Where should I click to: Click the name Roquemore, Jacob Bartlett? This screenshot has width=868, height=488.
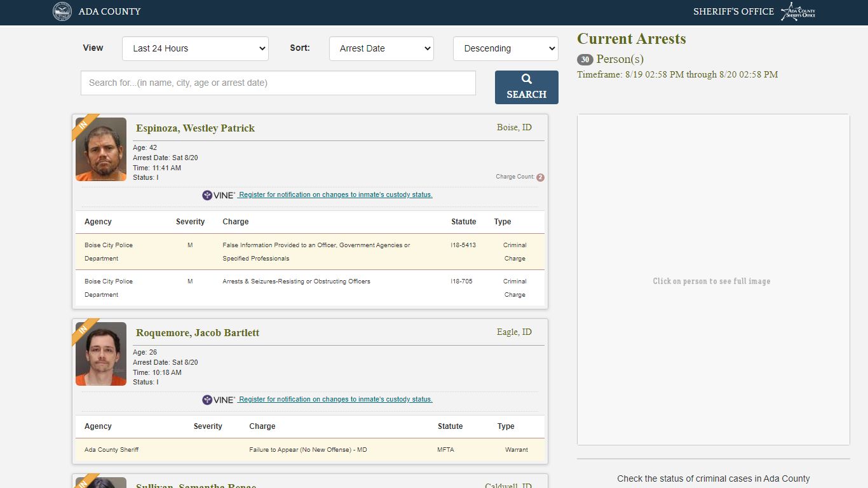[x=198, y=333]
